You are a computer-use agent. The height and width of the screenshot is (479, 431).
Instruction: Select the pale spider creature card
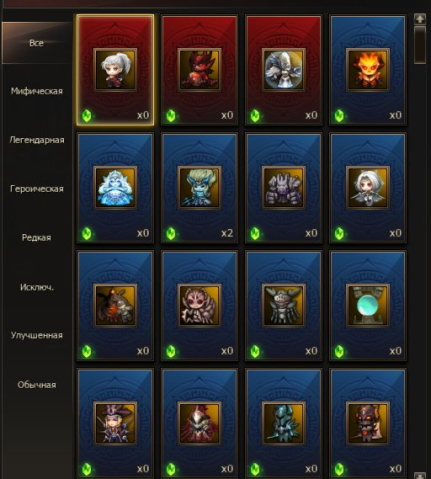[199, 306]
